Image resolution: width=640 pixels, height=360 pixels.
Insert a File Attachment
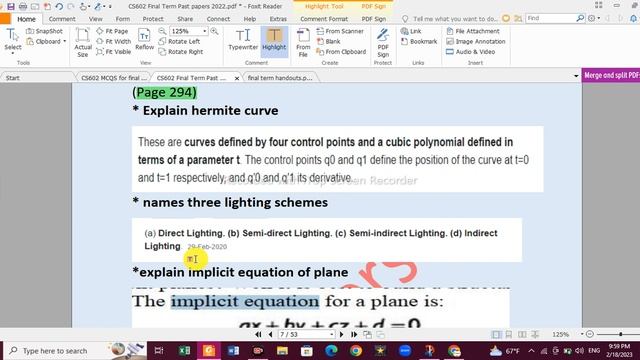coord(473,31)
